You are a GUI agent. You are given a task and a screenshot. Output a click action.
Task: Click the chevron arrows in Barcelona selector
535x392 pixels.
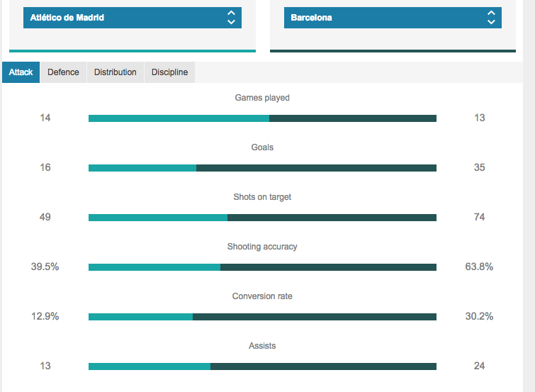point(490,18)
